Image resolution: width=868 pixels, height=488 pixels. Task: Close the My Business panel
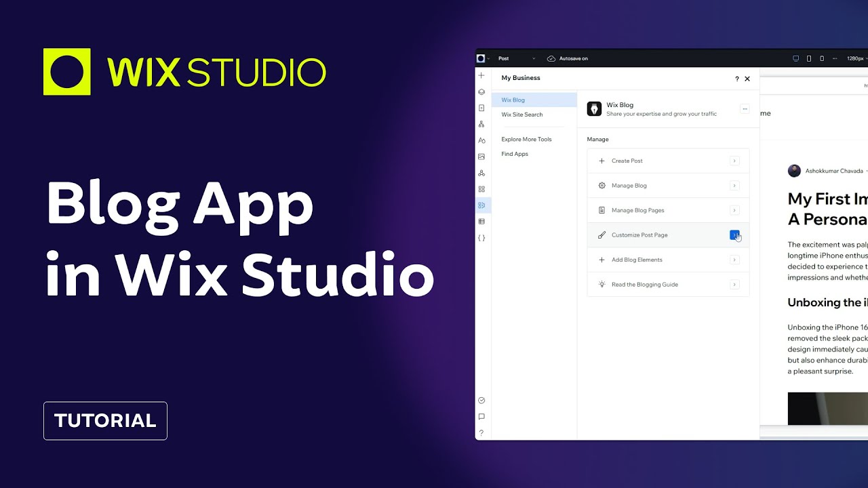point(747,79)
